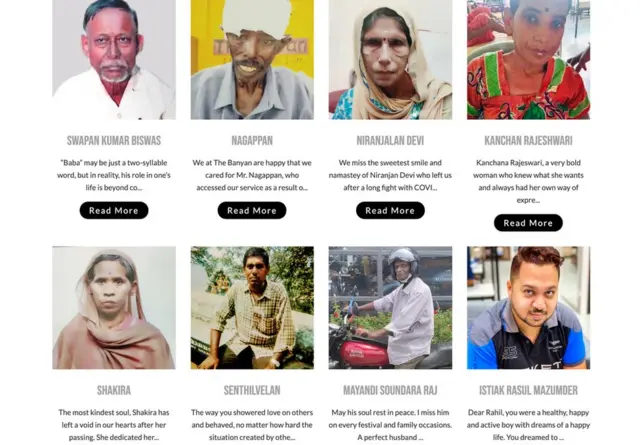Open Read More for Niranjalan Devi
Screen dimensions: 640x445
[x=390, y=210]
